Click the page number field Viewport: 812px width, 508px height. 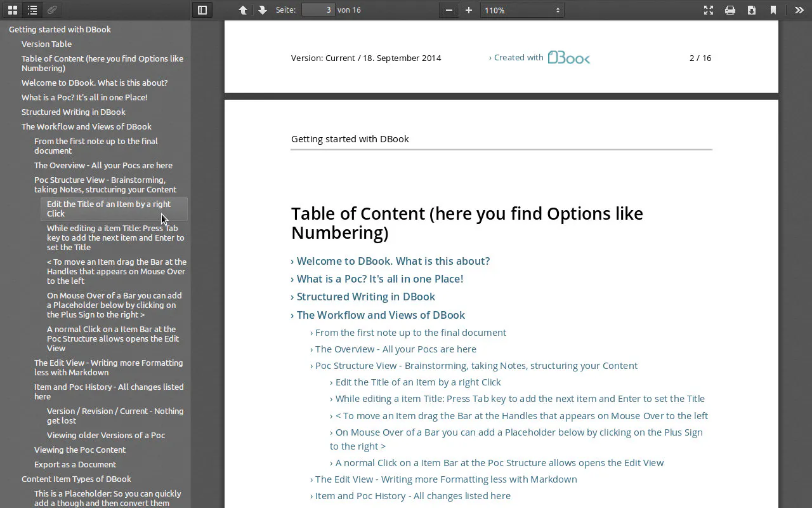coord(318,10)
